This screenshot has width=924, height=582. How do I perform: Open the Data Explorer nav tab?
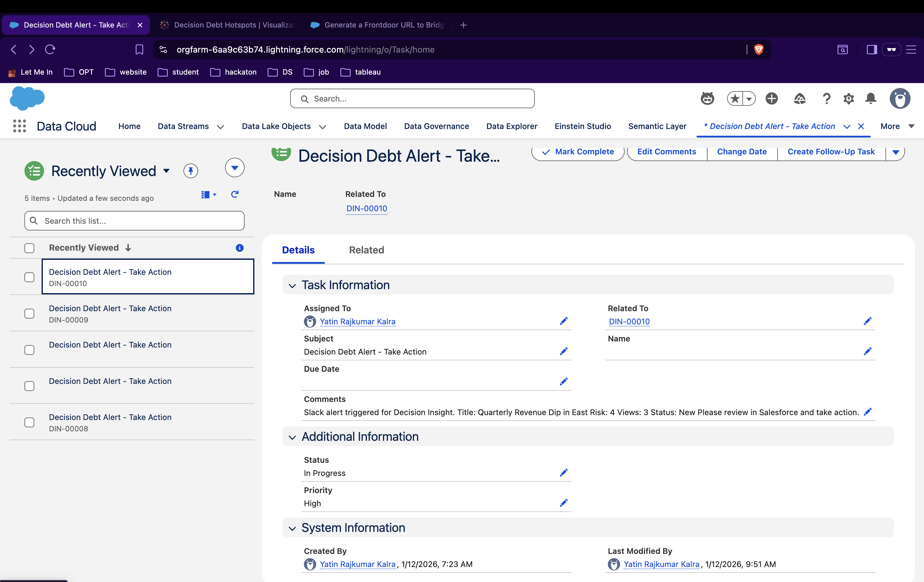512,126
